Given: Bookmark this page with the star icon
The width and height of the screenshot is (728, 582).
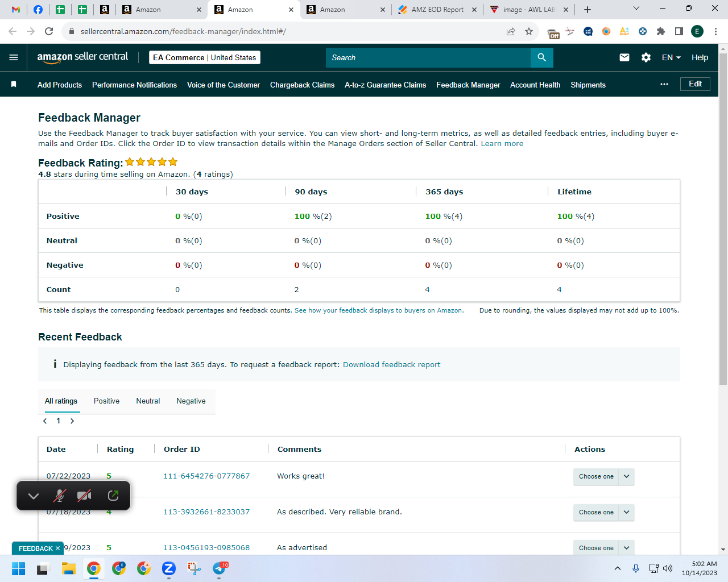Looking at the screenshot, I should click(529, 31).
